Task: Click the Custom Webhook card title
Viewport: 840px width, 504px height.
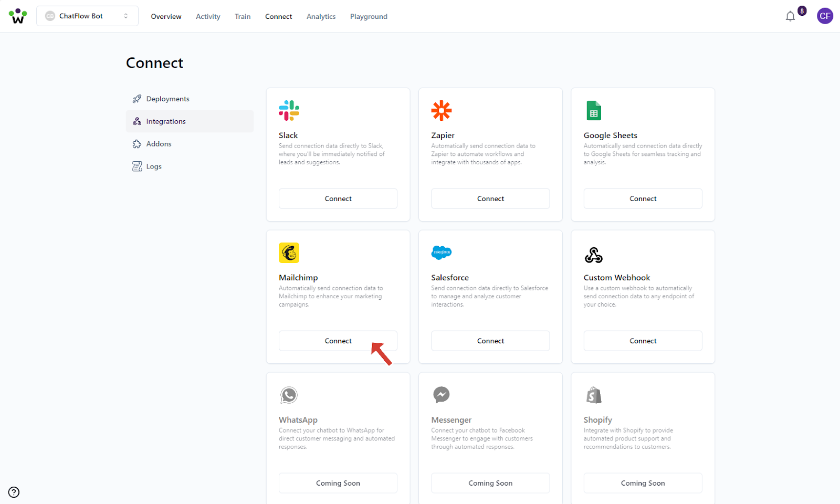Action: click(x=617, y=278)
